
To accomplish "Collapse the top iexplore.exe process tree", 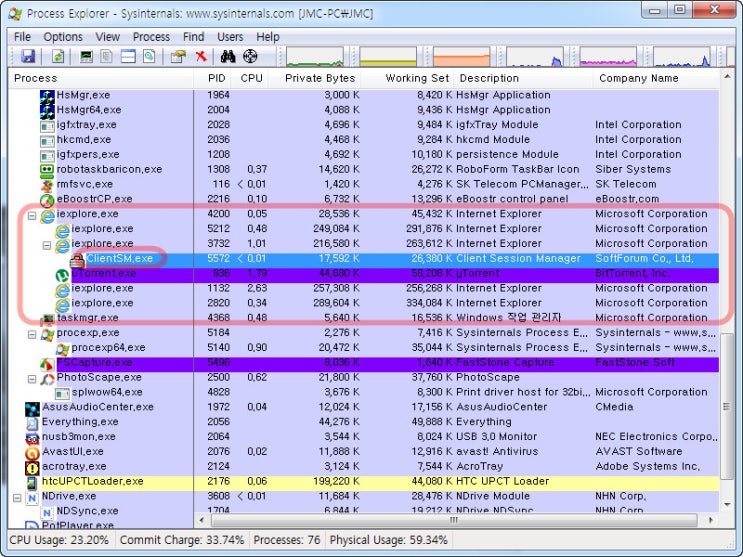I will point(32,214).
